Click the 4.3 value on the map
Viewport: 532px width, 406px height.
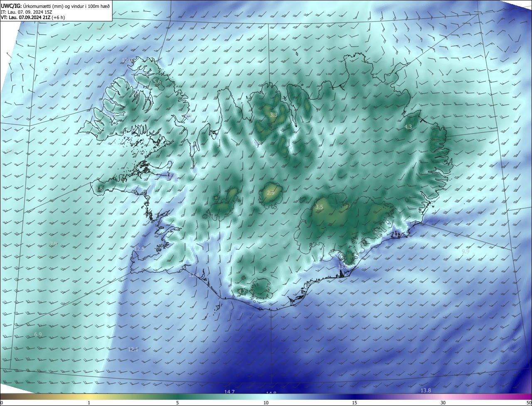click(408, 127)
